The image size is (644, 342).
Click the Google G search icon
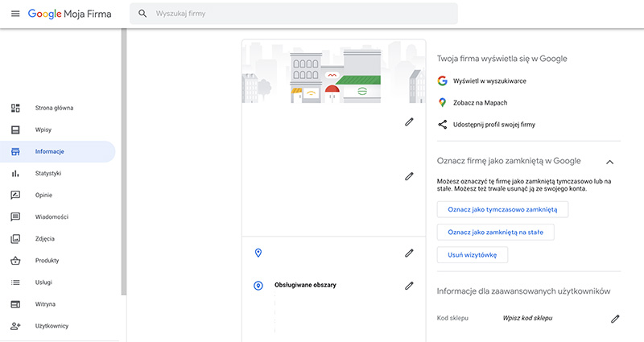coord(442,81)
